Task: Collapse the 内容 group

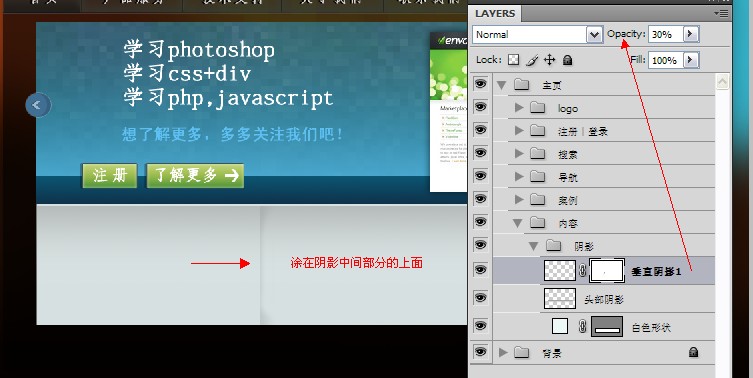Action: 518,223
